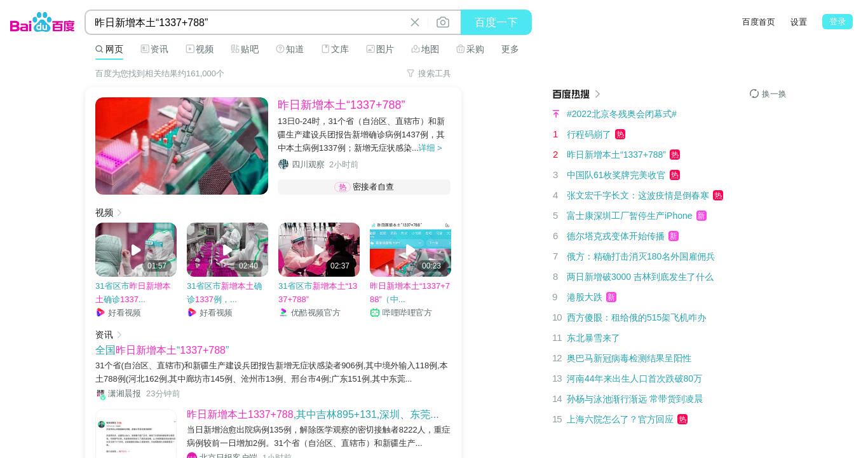The width and height of the screenshot is (868, 458).
Task: Open hot search item ranked 2
Action: tap(616, 155)
